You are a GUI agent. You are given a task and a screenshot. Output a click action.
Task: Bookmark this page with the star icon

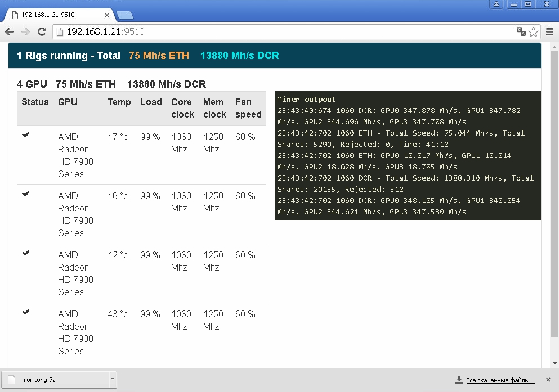533,31
